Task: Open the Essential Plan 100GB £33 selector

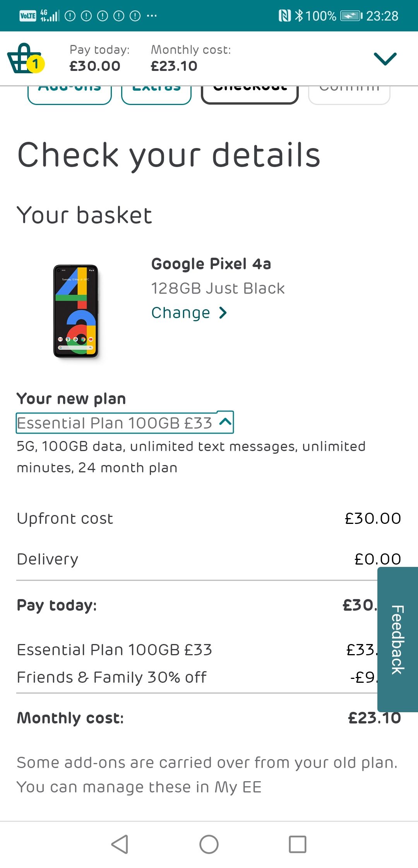Action: (124, 422)
